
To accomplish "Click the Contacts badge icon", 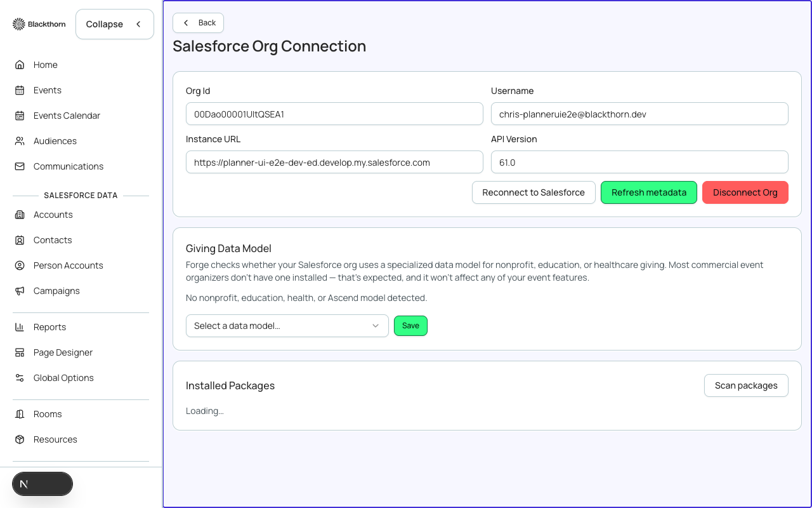I will click(x=20, y=240).
